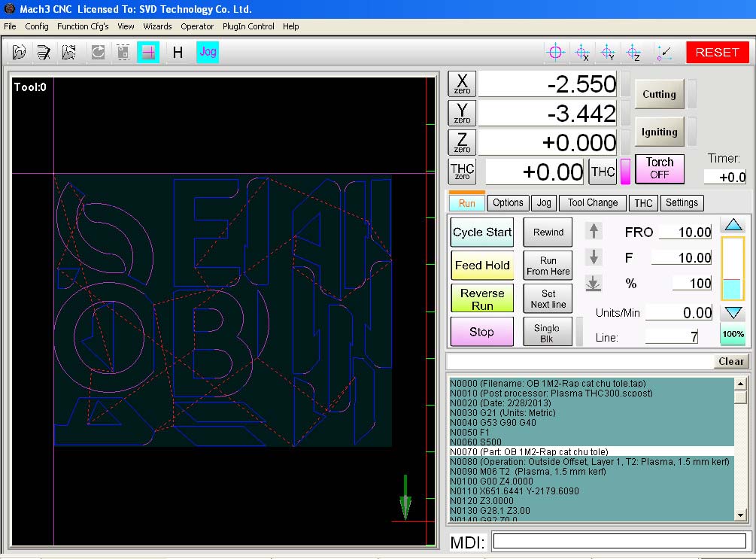Increase feed rate with blue up triangle
The height and width of the screenshot is (559, 756).
tap(732, 225)
